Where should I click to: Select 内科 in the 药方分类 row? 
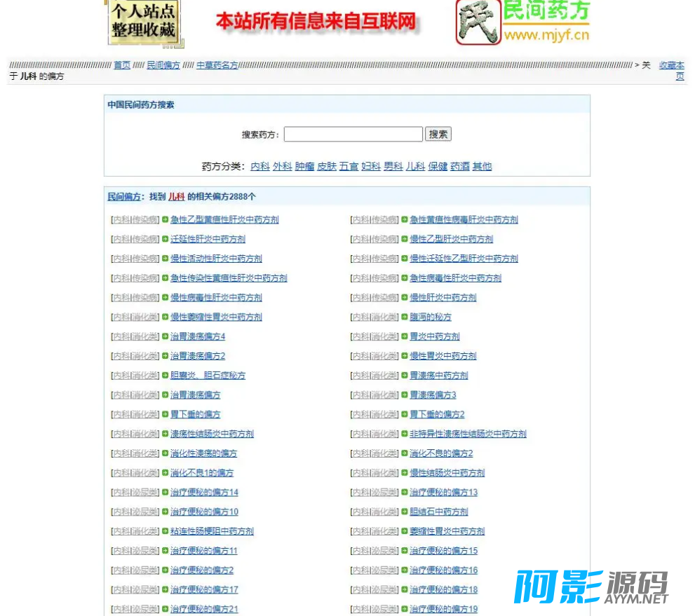pyautogui.click(x=259, y=166)
